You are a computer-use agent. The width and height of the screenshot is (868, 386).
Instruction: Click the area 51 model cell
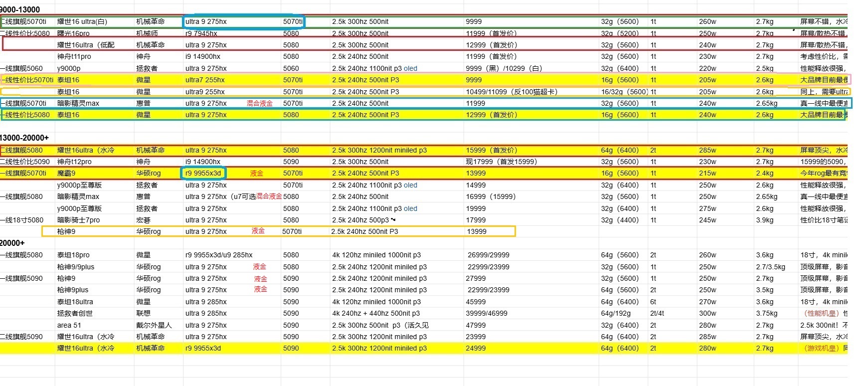pos(69,325)
